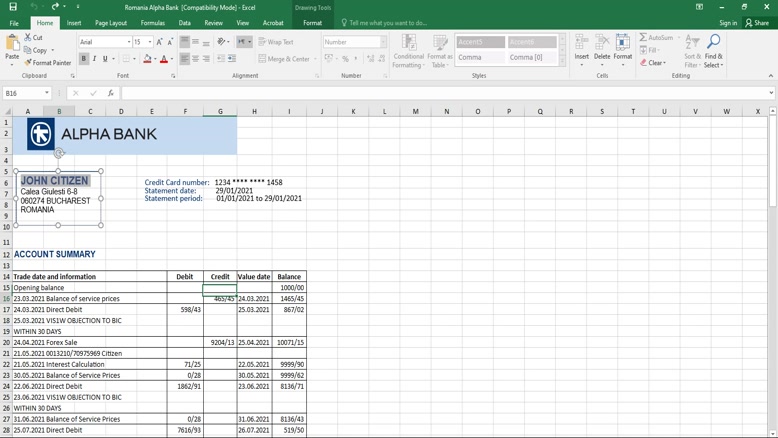This screenshot has height=438, width=778.
Task: Open the Formulas ribbon tab
Action: tap(153, 23)
